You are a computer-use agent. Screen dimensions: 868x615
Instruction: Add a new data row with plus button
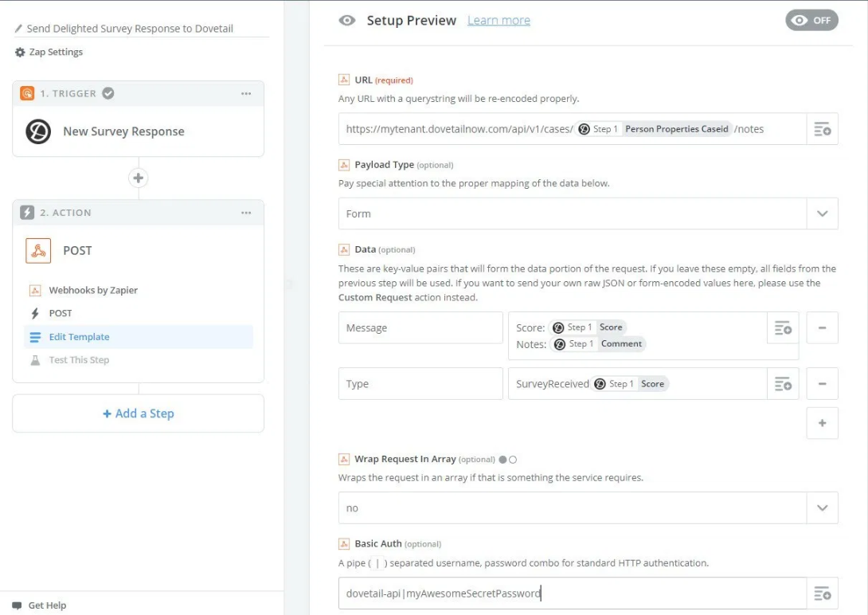[x=822, y=423]
